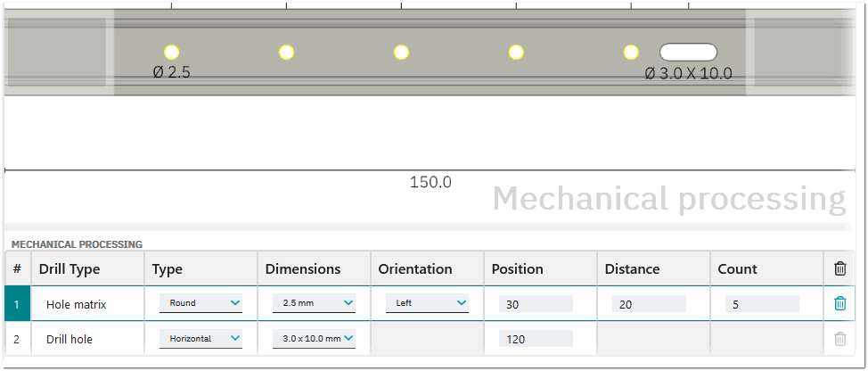
Task: Select the Hole matrix row number 1
Action: click(17, 304)
